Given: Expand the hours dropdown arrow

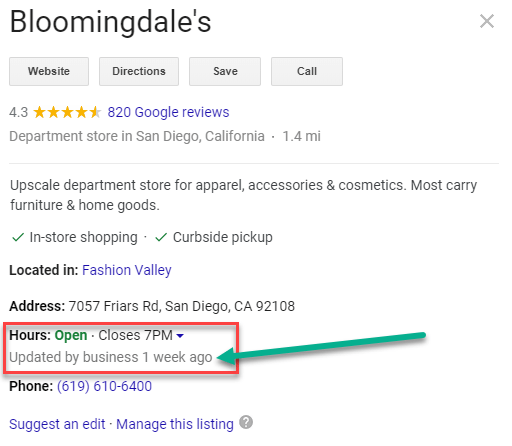Looking at the screenshot, I should [180, 336].
